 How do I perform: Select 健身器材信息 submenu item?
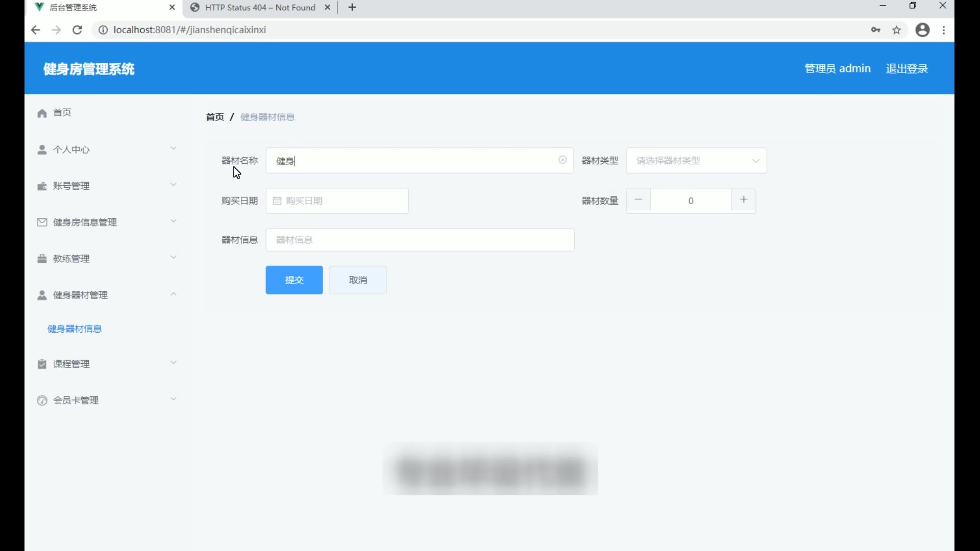(75, 329)
